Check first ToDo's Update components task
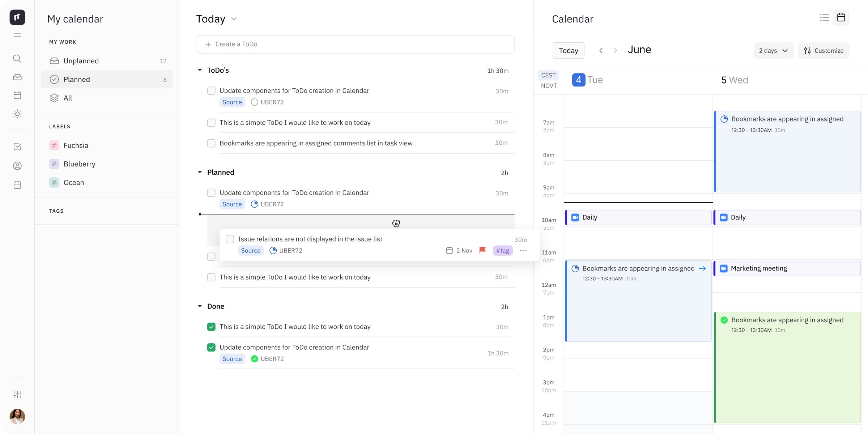The image size is (868, 434). (x=211, y=91)
